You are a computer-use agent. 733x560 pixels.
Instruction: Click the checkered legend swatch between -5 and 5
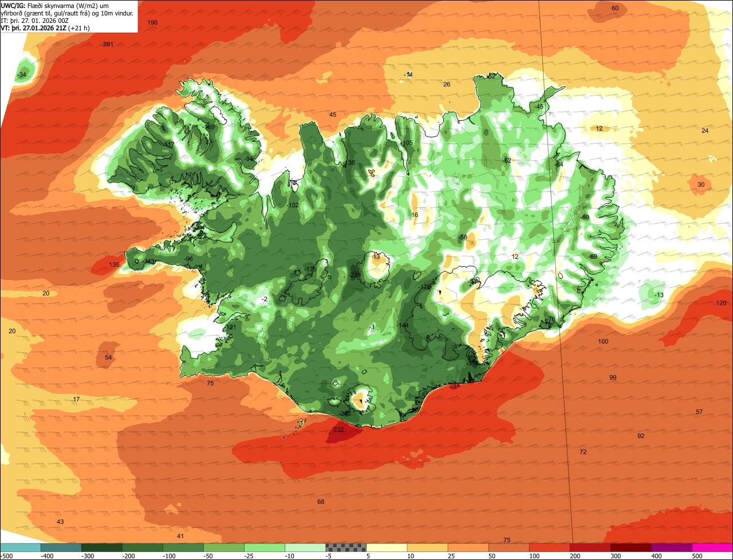(346, 547)
